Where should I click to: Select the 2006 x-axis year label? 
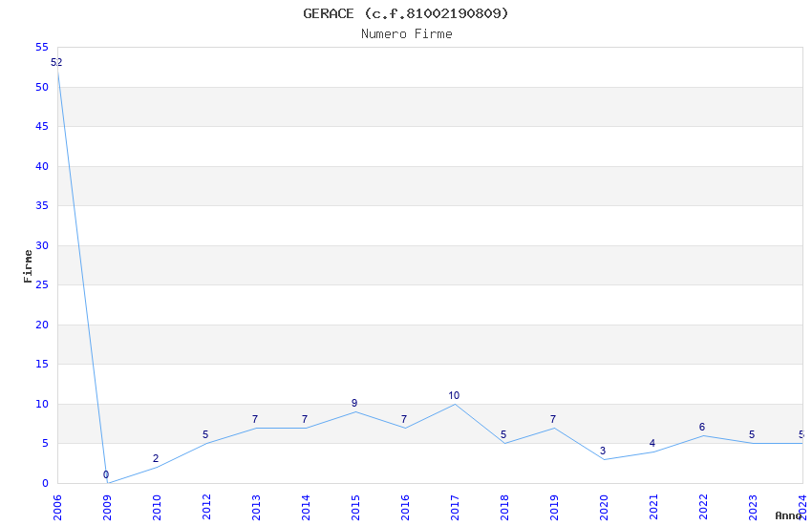coord(57,505)
